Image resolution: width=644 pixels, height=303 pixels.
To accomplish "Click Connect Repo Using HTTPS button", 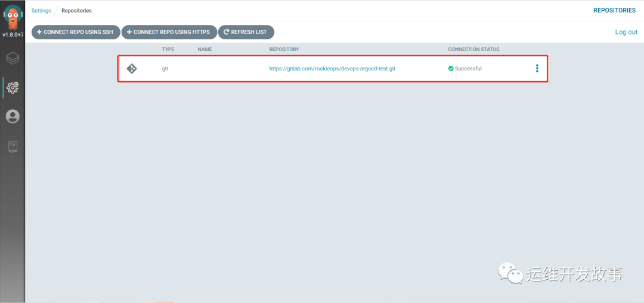I will pos(169,32).
